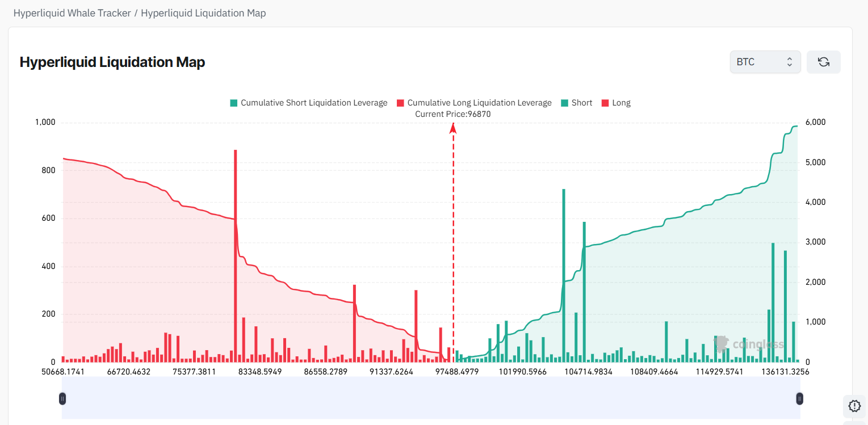Click the Current Price:96870 label
868x425 pixels.
453,114
